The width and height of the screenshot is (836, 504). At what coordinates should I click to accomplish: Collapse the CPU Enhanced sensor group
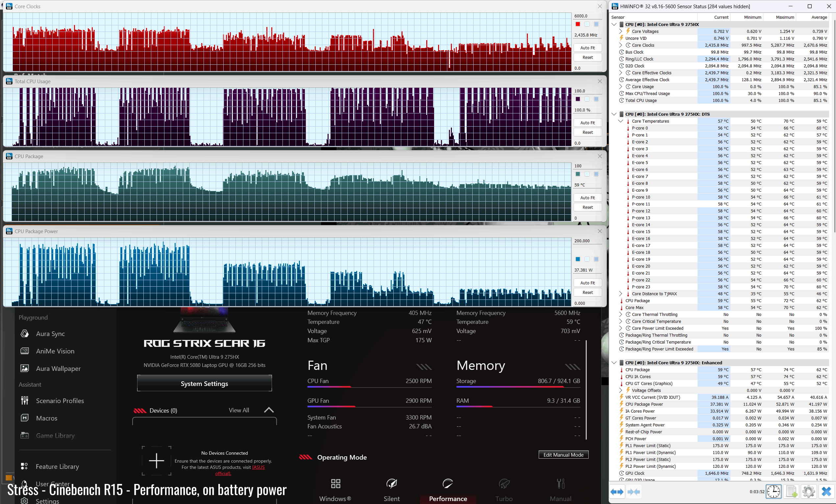pyautogui.click(x=614, y=363)
